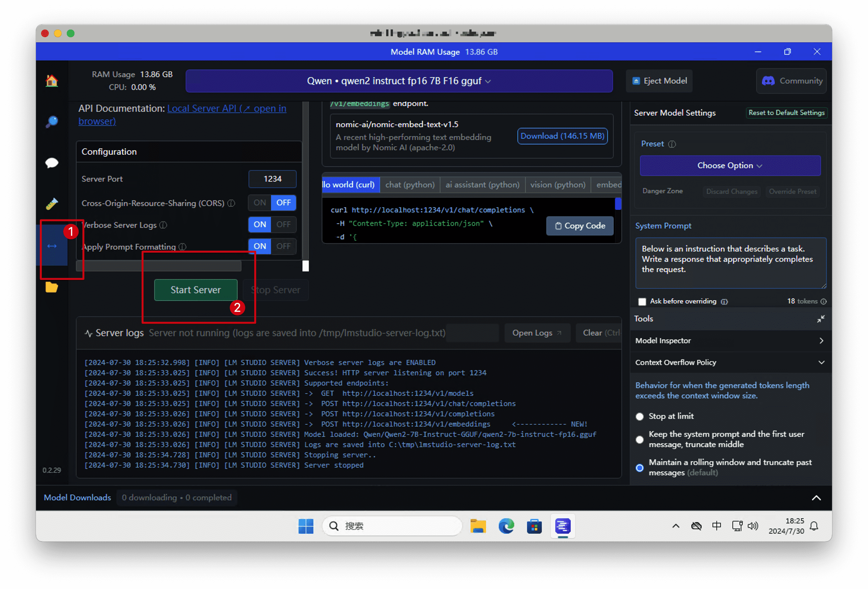Click the network display tray icon
The image size is (868, 589).
point(737,526)
